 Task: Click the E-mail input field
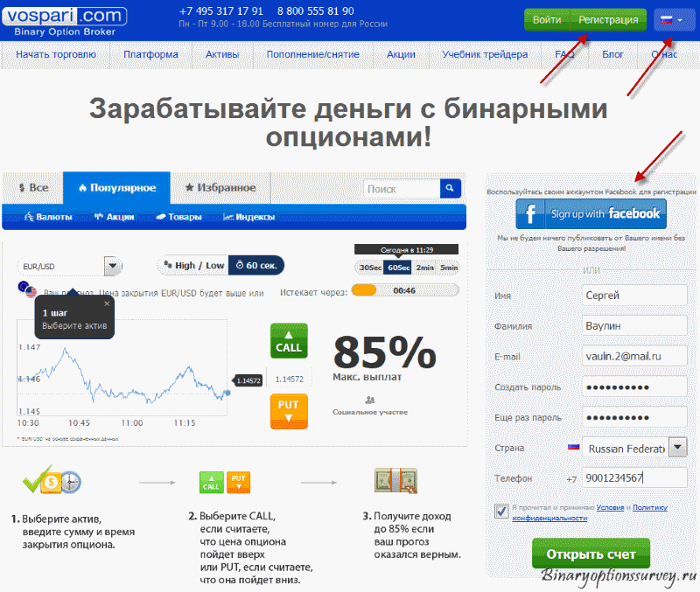click(x=633, y=356)
